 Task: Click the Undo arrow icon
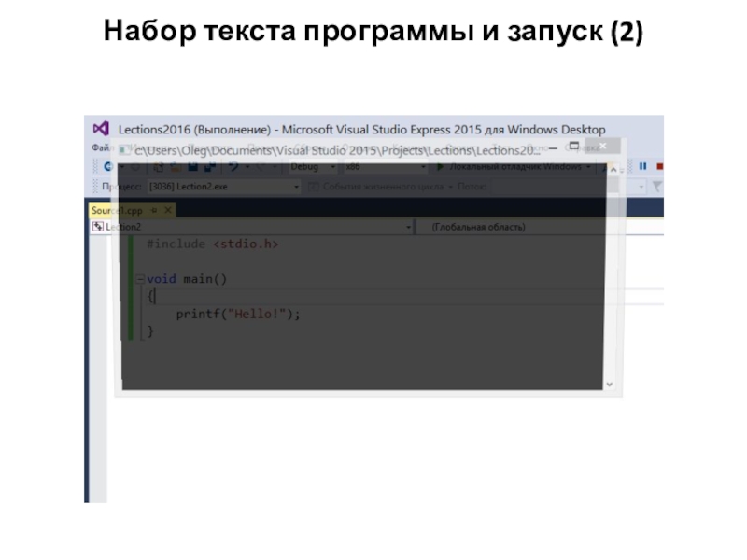233,167
